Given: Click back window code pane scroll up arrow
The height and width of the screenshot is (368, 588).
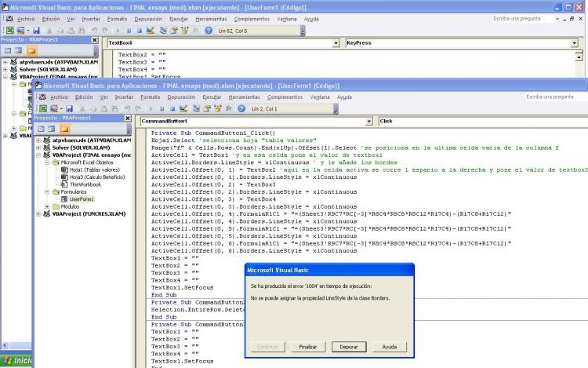Looking at the screenshot, I should [579, 56].
